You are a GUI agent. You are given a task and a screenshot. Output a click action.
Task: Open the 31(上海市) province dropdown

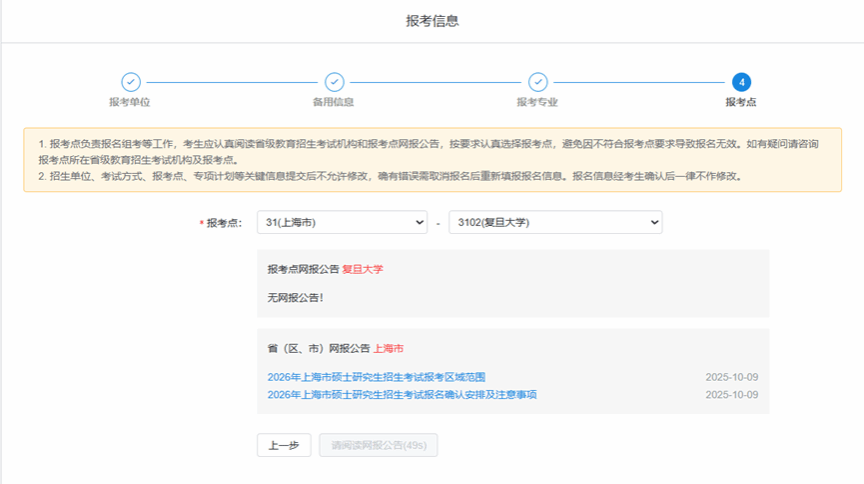coord(342,222)
